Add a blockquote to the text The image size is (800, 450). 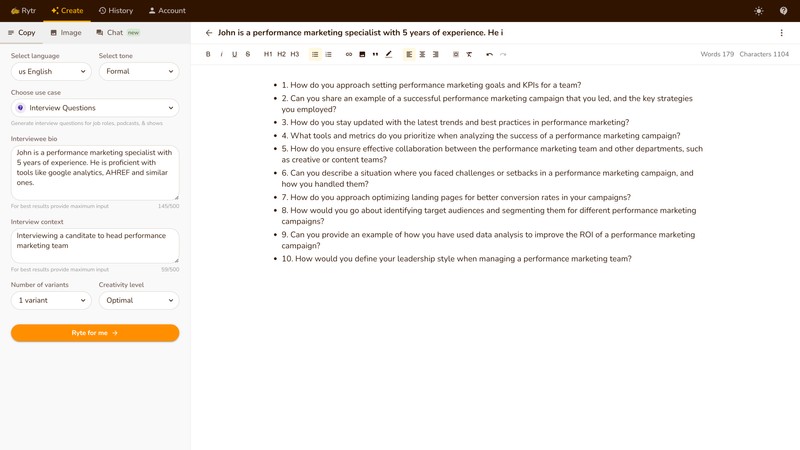coord(375,54)
